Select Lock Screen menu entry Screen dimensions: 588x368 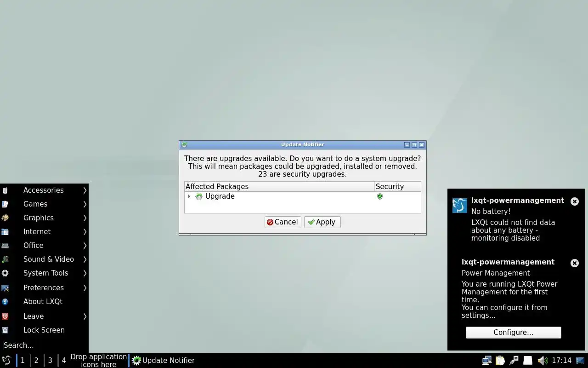pyautogui.click(x=44, y=330)
